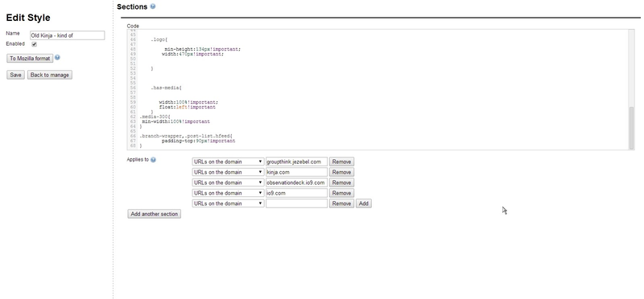Screen dimensions: 644x299
Task: Edit the kinja.com domain field
Action: [x=296, y=172]
